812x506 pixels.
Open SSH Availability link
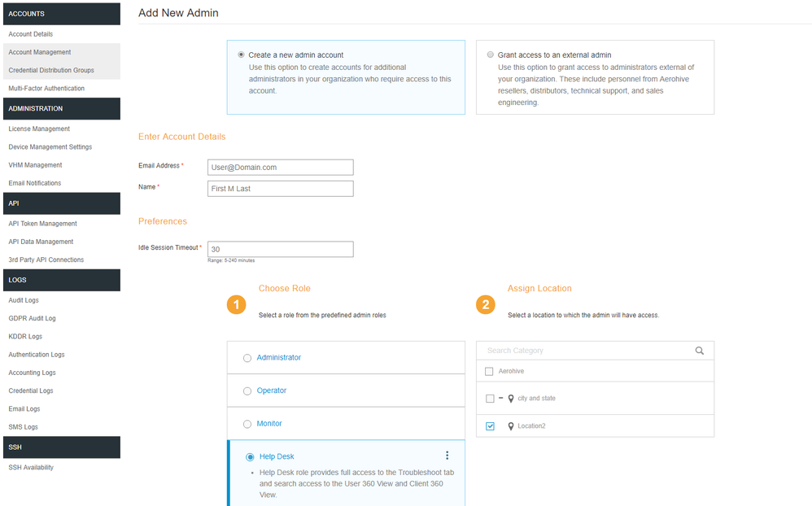click(x=31, y=468)
